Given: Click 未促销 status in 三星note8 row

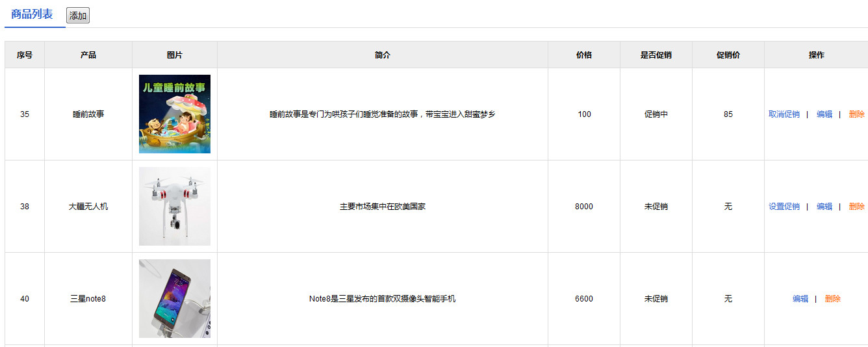Looking at the screenshot, I should [x=656, y=299].
